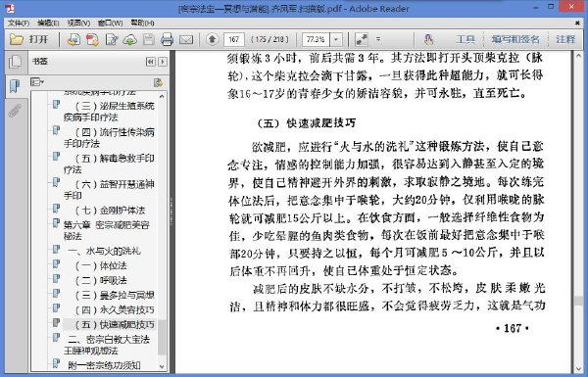
Task: Select the hand pan tool icon
Action: (428, 39)
